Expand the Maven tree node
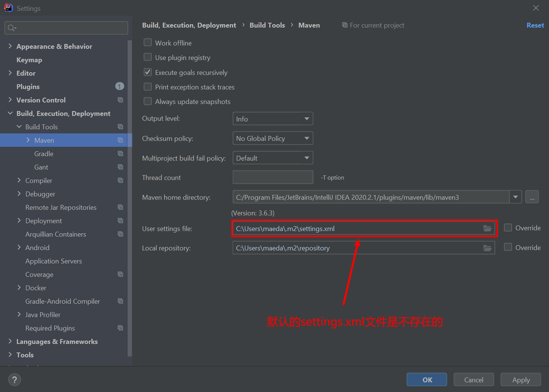549x392 pixels. [x=28, y=140]
